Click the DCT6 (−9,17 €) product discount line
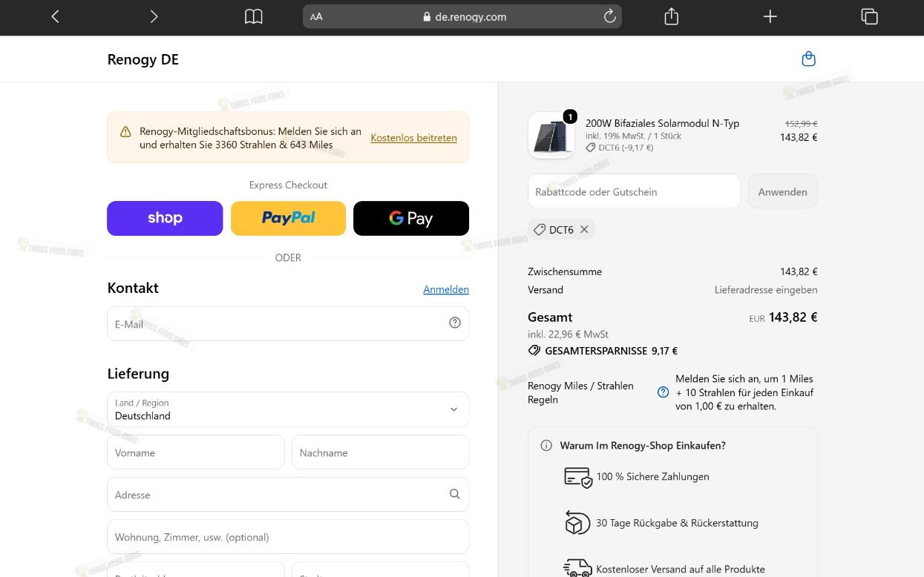This screenshot has width=924, height=577. coord(620,148)
